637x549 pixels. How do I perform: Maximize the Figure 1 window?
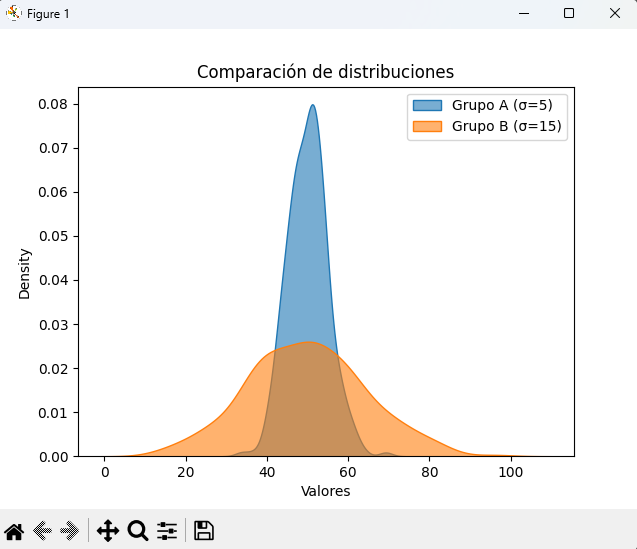pyautogui.click(x=569, y=13)
